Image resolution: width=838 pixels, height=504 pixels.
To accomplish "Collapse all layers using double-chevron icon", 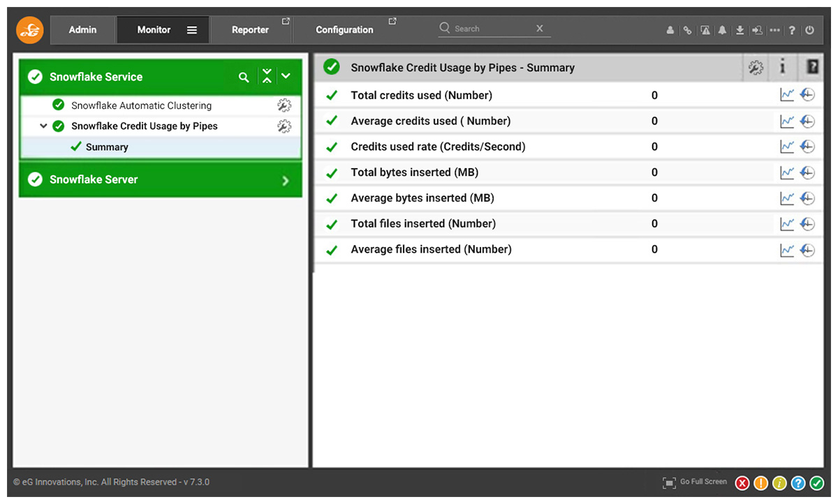I will click(x=267, y=77).
